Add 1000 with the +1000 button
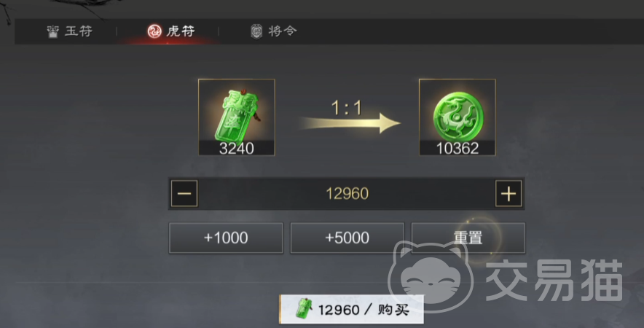The image size is (644, 328). [x=226, y=238]
